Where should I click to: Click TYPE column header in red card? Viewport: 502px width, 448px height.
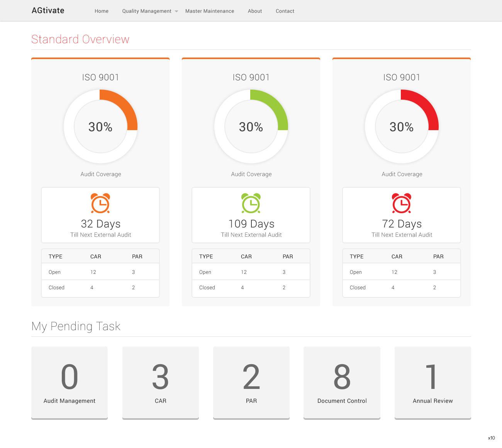click(357, 256)
